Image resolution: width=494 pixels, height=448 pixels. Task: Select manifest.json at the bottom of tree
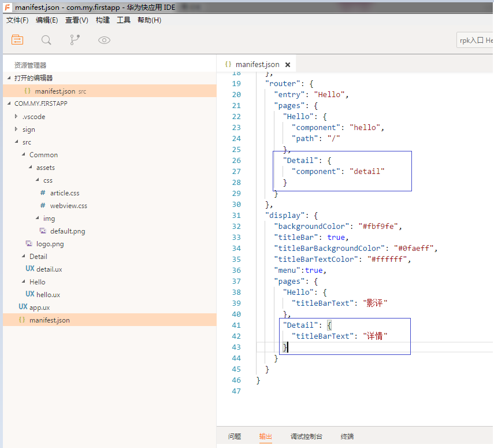point(110,320)
